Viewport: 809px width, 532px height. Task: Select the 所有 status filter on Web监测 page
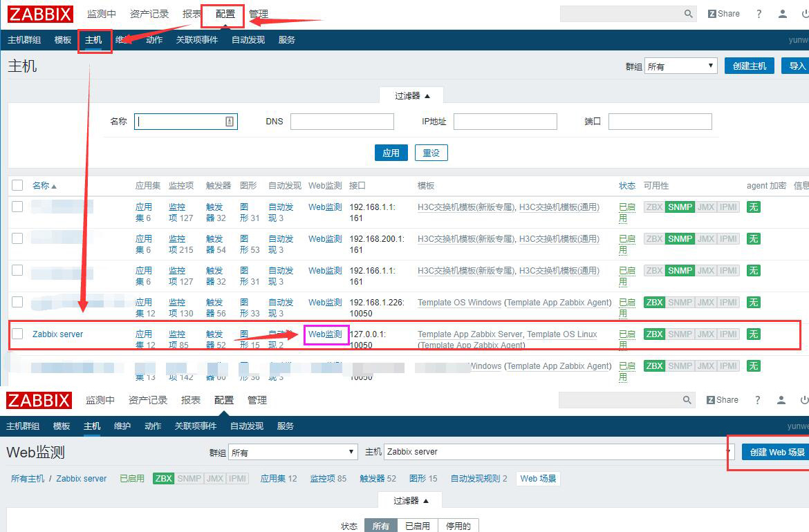tap(381, 526)
